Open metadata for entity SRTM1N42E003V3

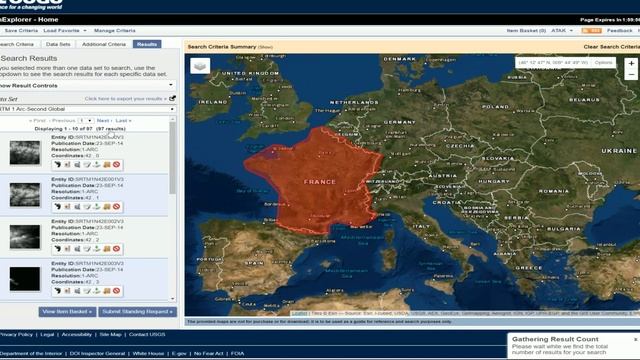(x=87, y=291)
